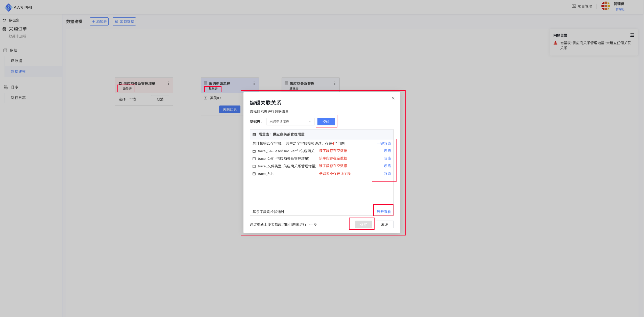Click the 添加表 button

[x=99, y=21]
